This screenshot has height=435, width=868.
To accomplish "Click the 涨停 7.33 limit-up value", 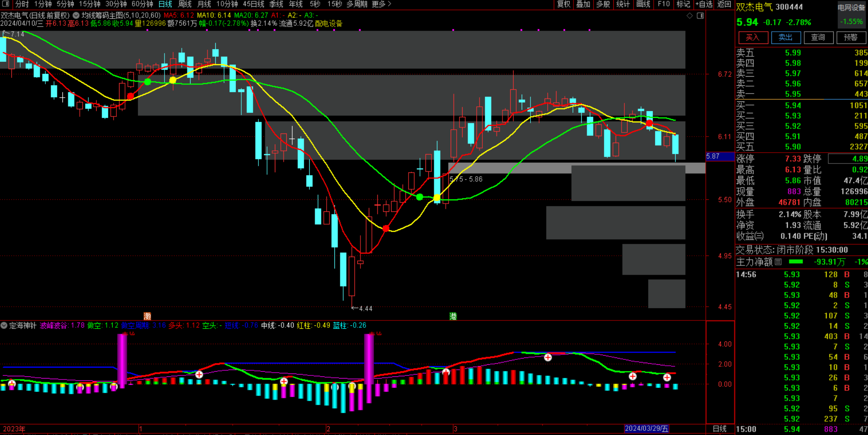I will click(793, 159).
